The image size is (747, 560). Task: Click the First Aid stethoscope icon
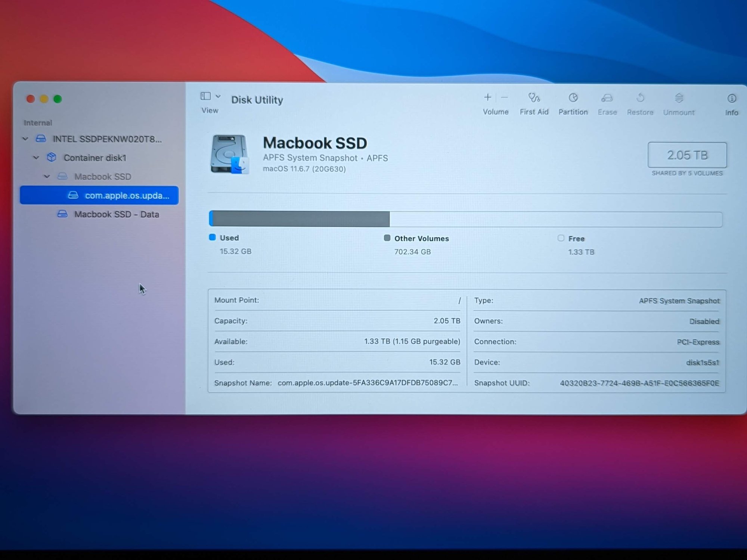click(x=534, y=98)
